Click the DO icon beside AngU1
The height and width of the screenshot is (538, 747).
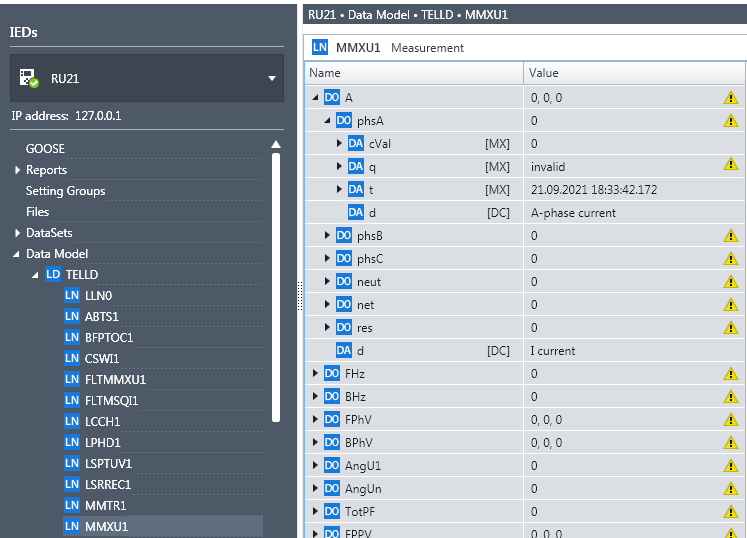tap(332, 466)
